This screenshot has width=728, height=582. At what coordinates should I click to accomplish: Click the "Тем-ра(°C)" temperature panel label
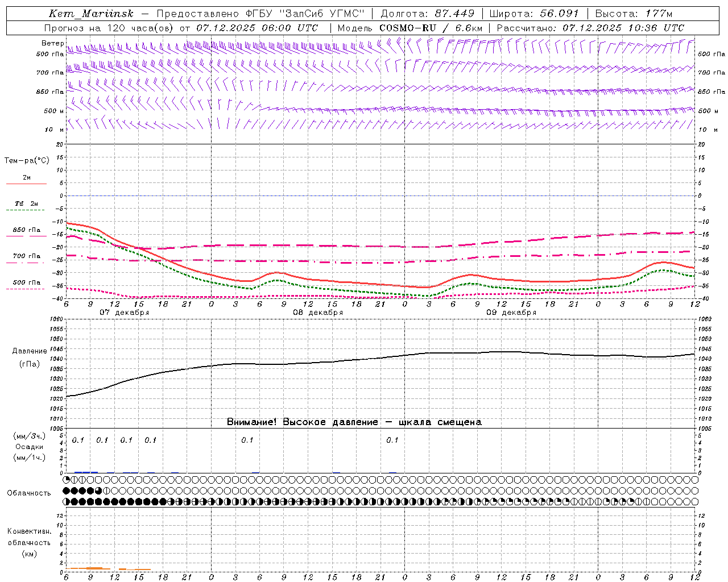[x=27, y=161]
